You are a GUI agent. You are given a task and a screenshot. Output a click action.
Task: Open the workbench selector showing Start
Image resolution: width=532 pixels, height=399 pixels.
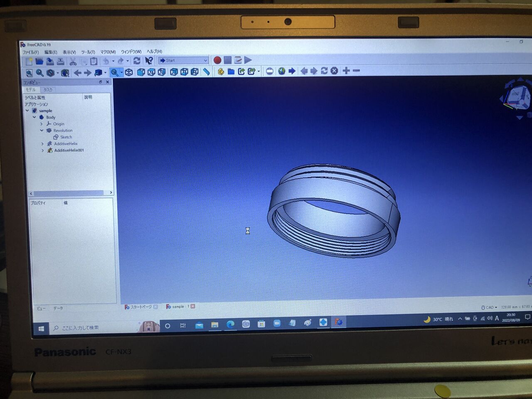coord(183,60)
